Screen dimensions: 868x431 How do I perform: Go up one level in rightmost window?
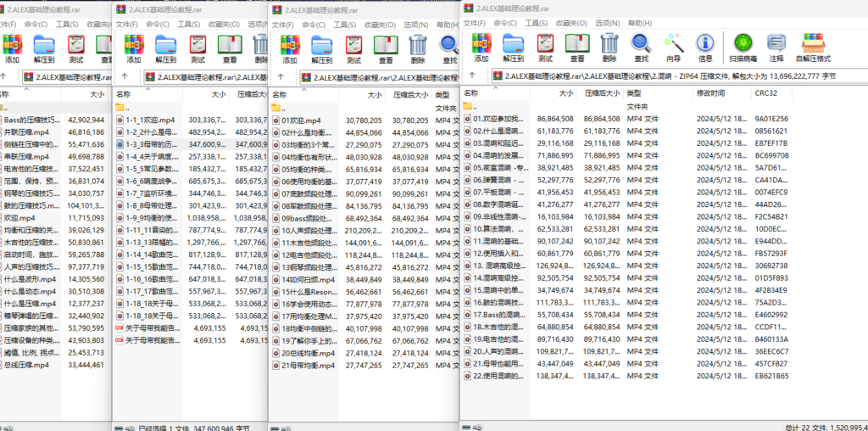tap(470, 76)
